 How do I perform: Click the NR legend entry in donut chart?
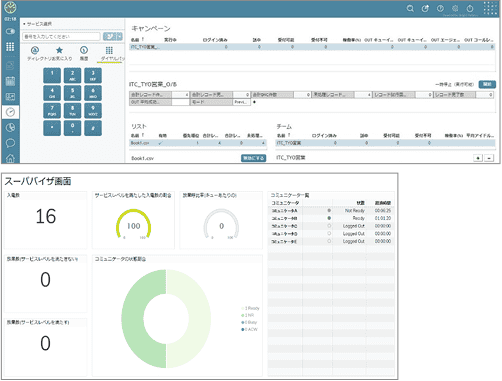[x=247, y=315]
